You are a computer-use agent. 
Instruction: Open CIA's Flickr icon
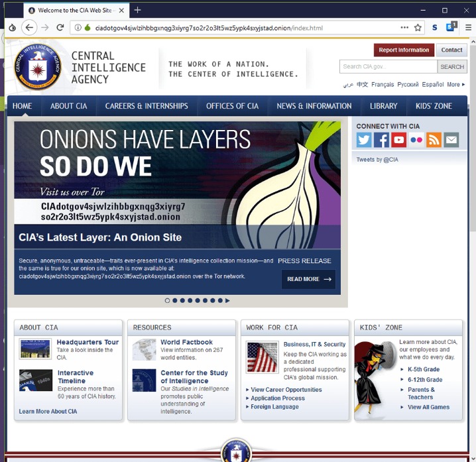coord(416,140)
